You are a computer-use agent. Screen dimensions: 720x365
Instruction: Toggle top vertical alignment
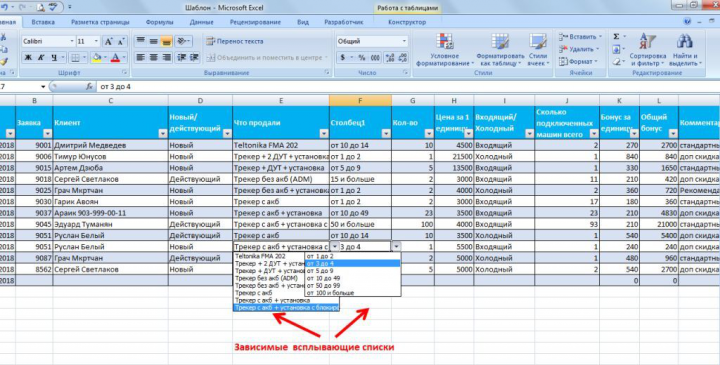tap(141, 41)
